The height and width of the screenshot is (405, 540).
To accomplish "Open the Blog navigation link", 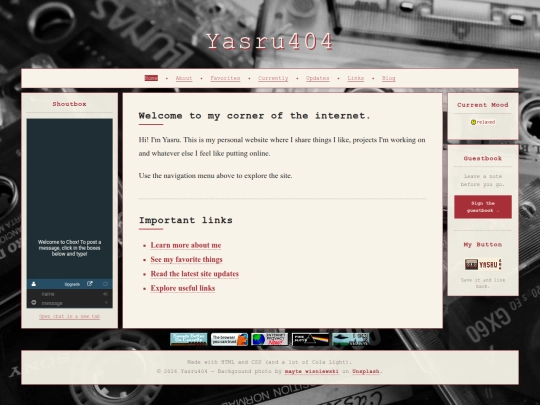I will [x=388, y=78].
